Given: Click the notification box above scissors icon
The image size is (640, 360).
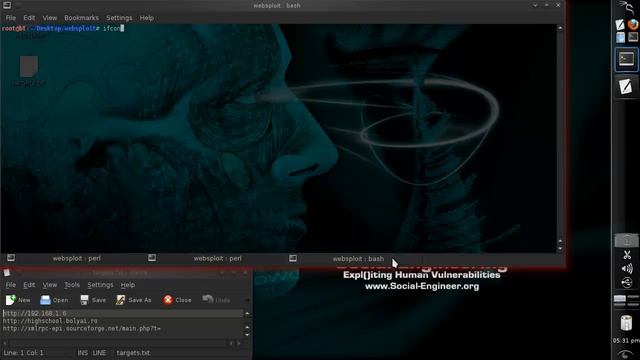Looking at the screenshot, I should click(x=627, y=240).
